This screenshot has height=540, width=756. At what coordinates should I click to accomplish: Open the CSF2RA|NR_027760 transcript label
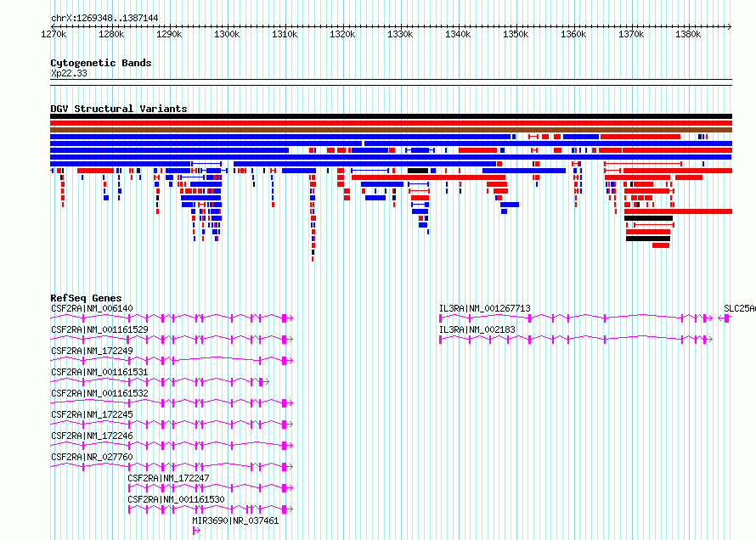click(92, 457)
